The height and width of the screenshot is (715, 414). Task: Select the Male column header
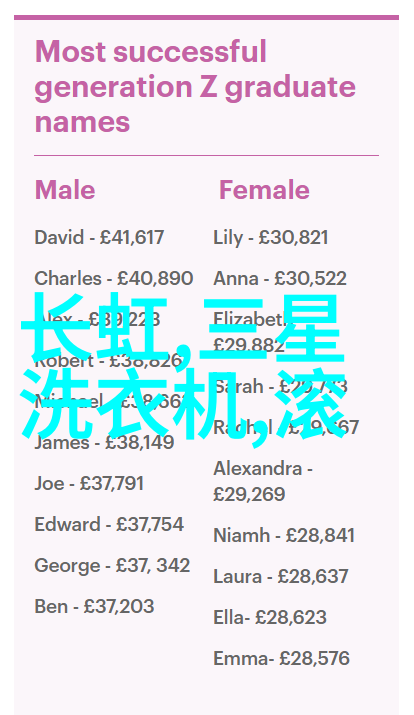(65, 190)
